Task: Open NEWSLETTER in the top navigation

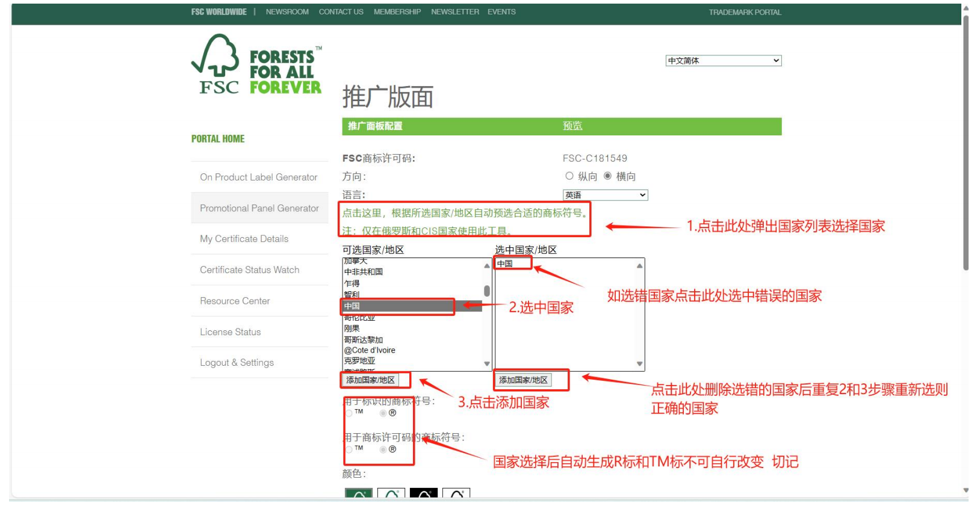Action: pyautogui.click(x=455, y=12)
